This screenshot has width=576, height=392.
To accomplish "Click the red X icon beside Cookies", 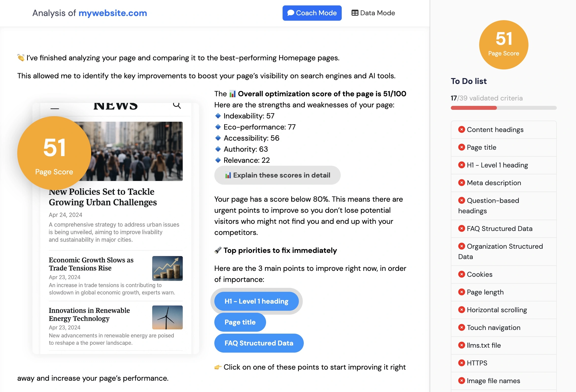I will click(x=461, y=274).
